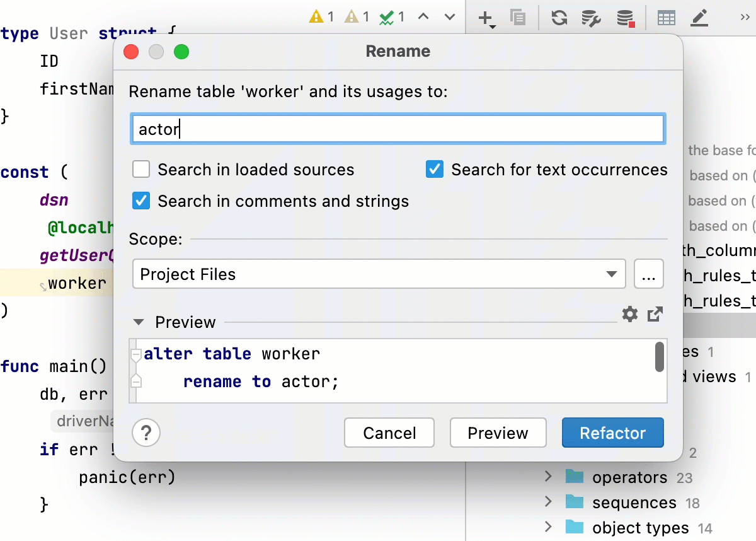This screenshot has width=756, height=541.
Task: Add a new data source with the plus icon
Action: click(x=484, y=17)
